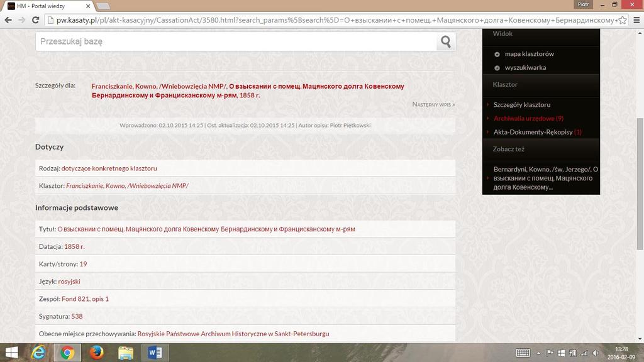Click dotyczące konkretnego klasztoru value
Image resolution: width=644 pixels, height=362 pixels.
point(109,168)
